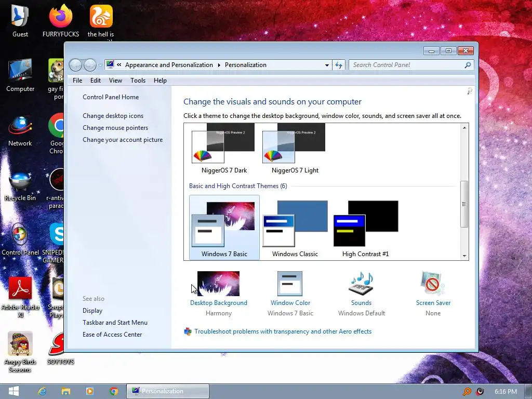Click the round tray icon beside clock

click(x=480, y=392)
